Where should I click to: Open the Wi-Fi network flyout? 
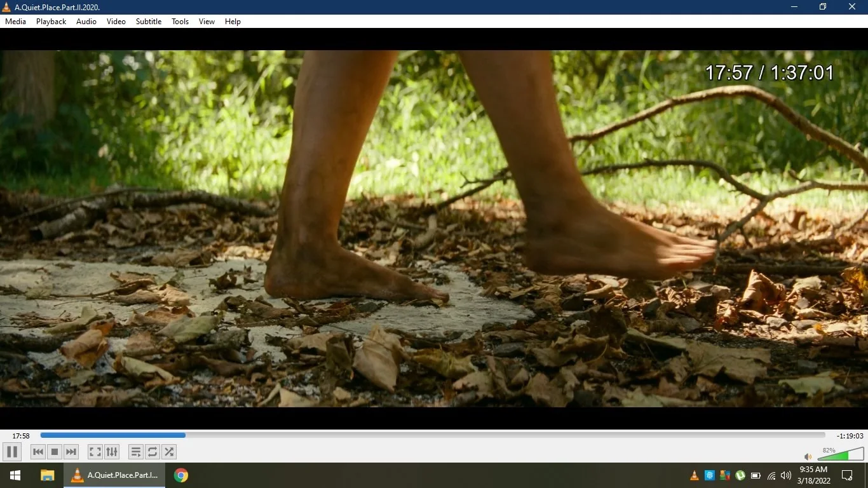pos(771,475)
